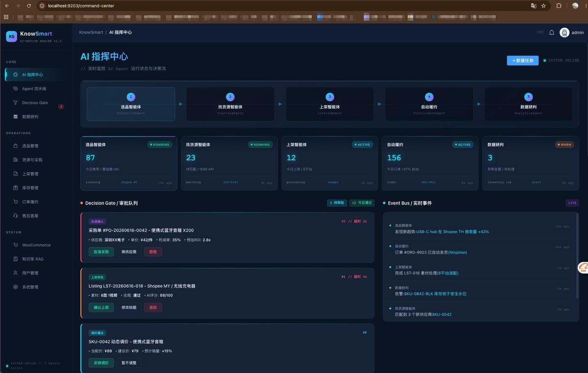Screen dimensions: 588x373
Task: Select the 用户管理 person icon
Action: (x=16, y=273)
